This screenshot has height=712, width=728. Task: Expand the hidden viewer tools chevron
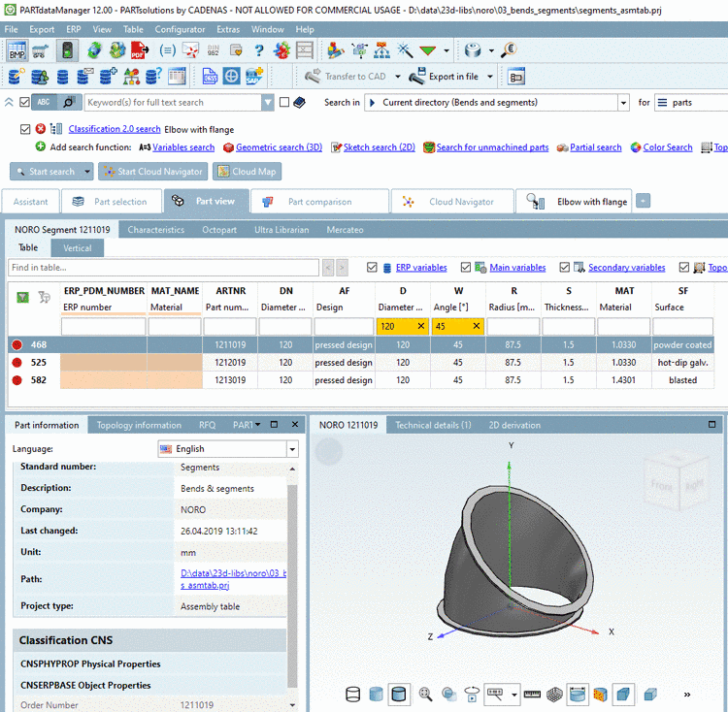(x=687, y=695)
